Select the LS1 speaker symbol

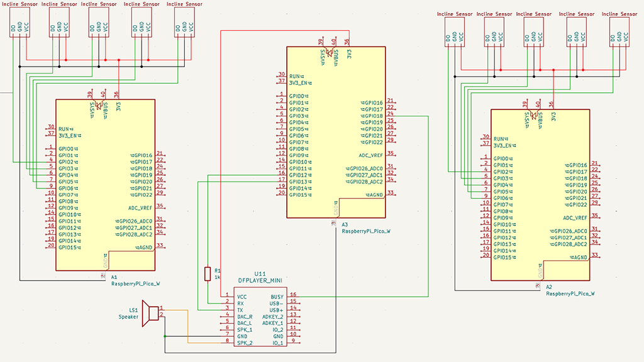click(x=150, y=313)
